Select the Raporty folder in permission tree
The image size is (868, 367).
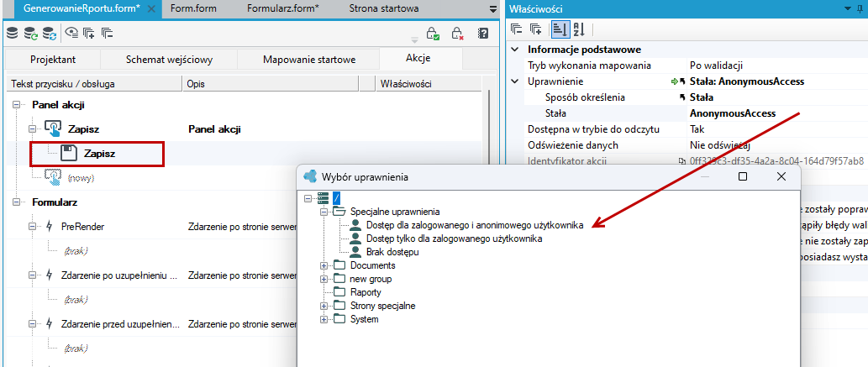(x=366, y=292)
